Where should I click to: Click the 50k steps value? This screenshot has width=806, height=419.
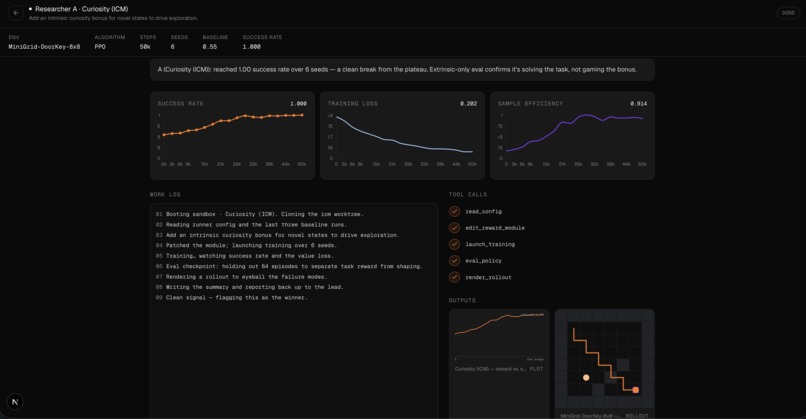tap(145, 47)
